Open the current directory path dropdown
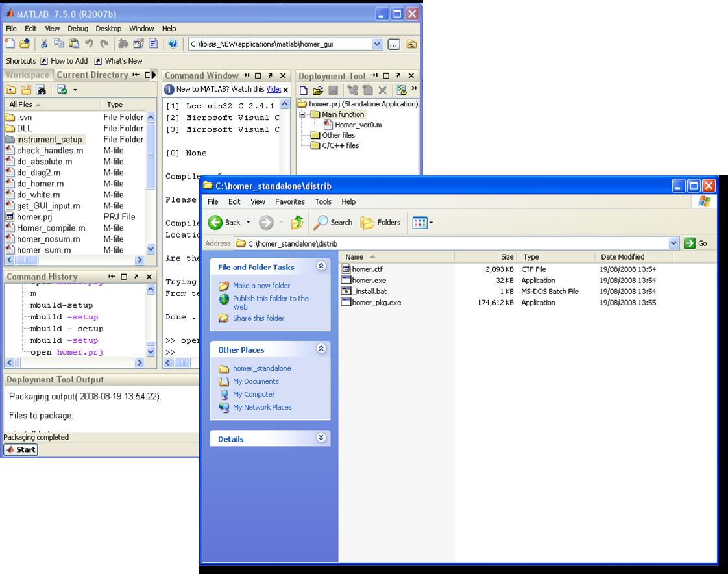 click(x=378, y=44)
